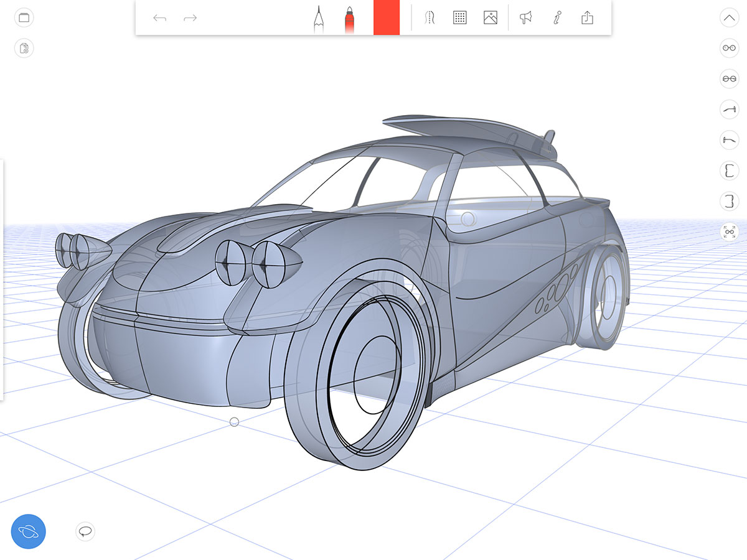This screenshot has width=747, height=560.
Task: Click the circles with line through icon
Action: pos(729,78)
